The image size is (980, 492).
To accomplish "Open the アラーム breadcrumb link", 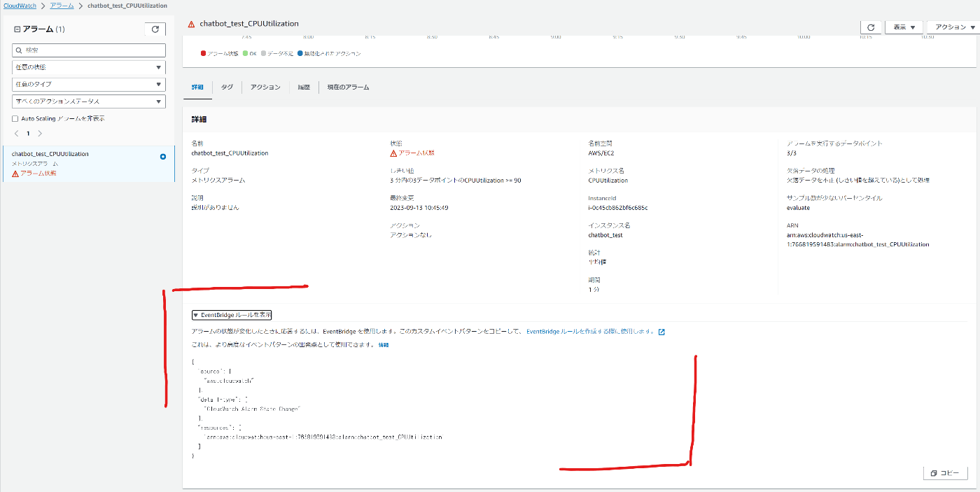I will click(x=62, y=6).
